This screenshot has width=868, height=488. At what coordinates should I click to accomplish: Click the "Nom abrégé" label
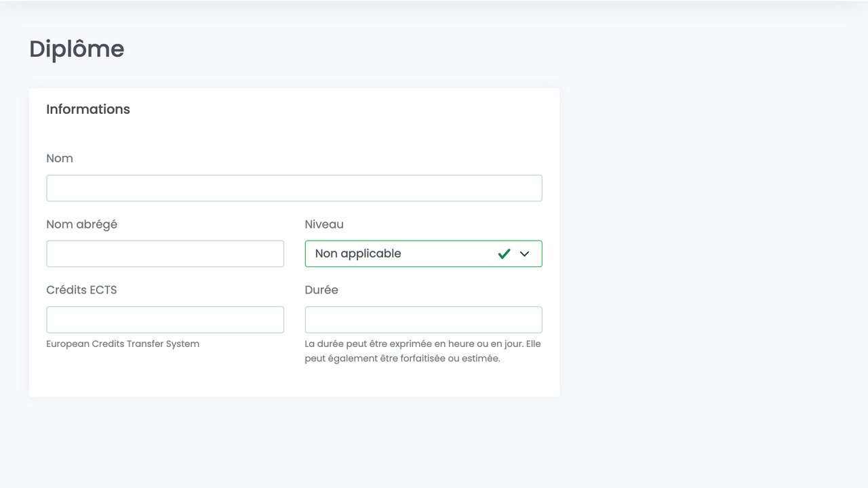(81, 224)
